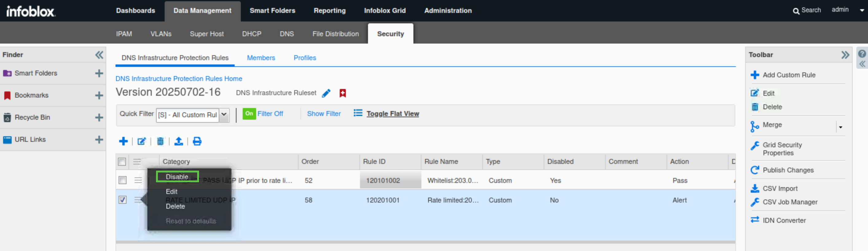
Task: Add a rule with the grid plus icon
Action: pyautogui.click(x=123, y=141)
